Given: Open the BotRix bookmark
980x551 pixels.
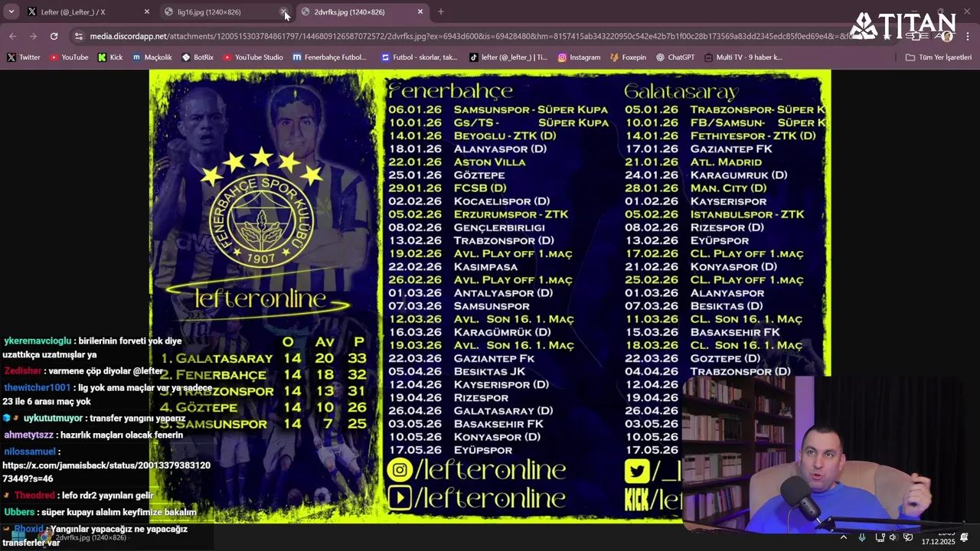Looking at the screenshot, I should pos(198,57).
